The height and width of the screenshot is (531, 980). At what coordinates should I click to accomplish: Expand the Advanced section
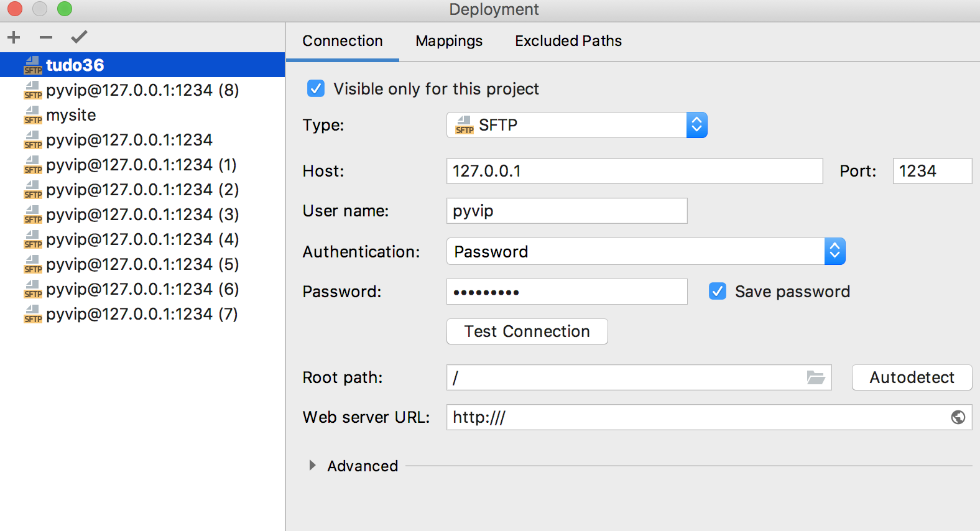pyautogui.click(x=312, y=465)
